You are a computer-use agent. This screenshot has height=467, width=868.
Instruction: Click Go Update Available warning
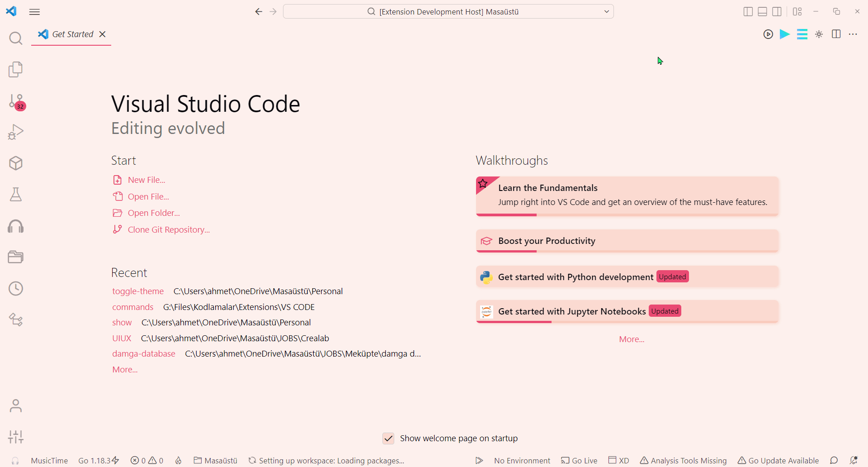point(778,461)
